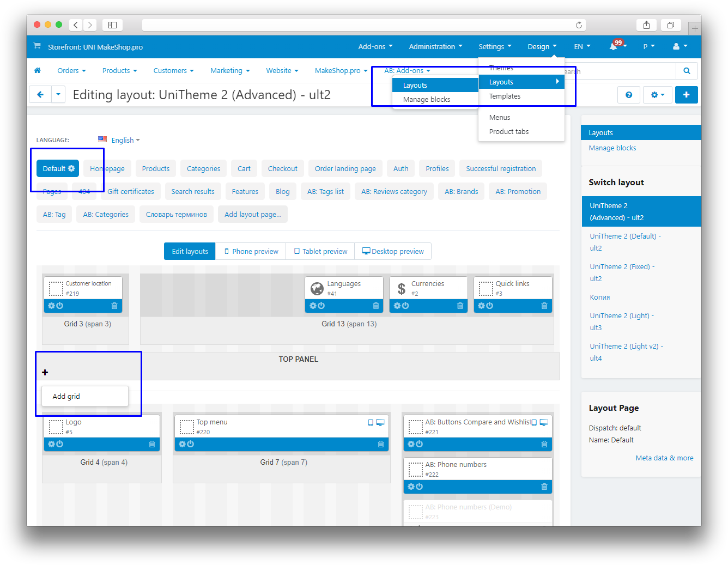Image resolution: width=728 pixels, height=565 pixels.
Task: Switch to the Phone preview tab
Action: point(251,251)
